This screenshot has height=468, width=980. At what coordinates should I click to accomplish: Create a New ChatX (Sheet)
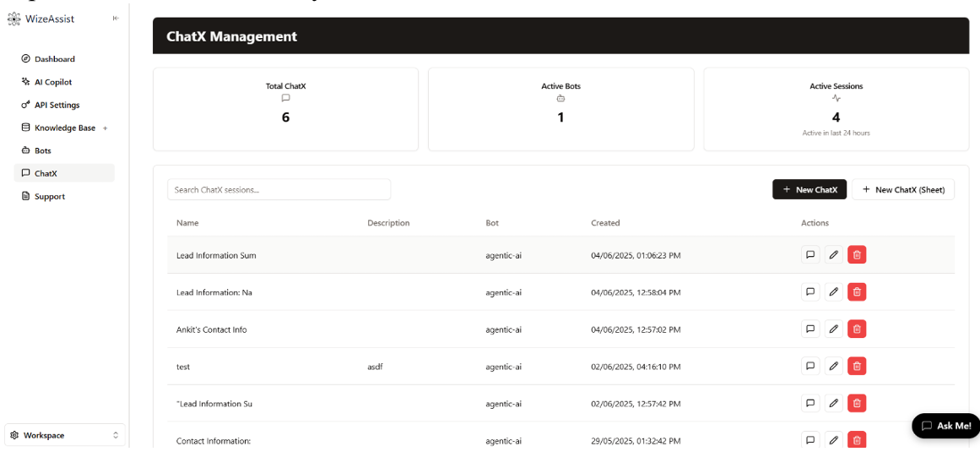[x=902, y=190]
